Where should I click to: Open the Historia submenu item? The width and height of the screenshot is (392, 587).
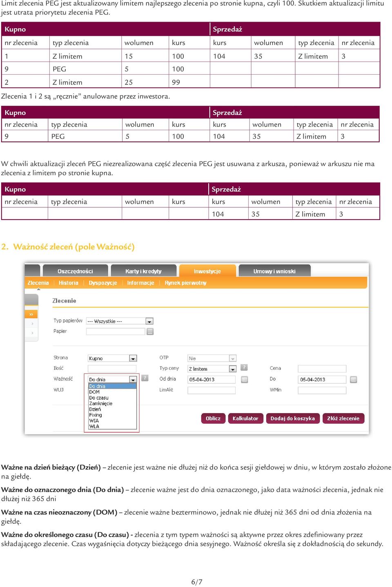click(x=69, y=282)
